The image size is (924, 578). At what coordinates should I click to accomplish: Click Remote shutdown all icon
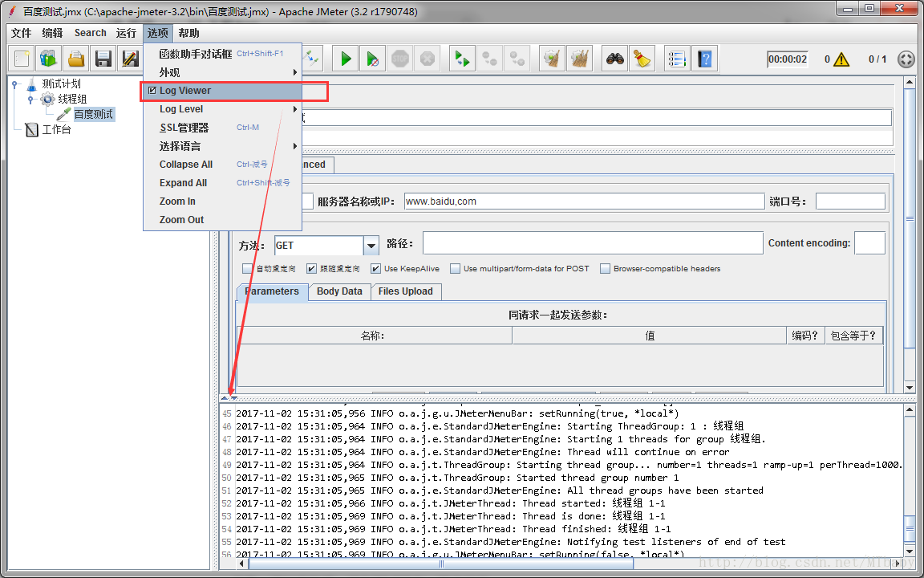coord(517,59)
